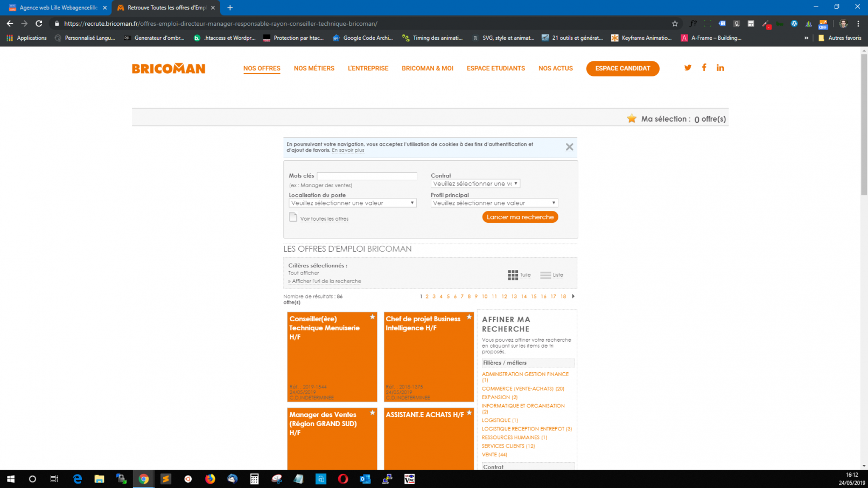
Task: Switch results to Liste view
Action: [x=551, y=275]
